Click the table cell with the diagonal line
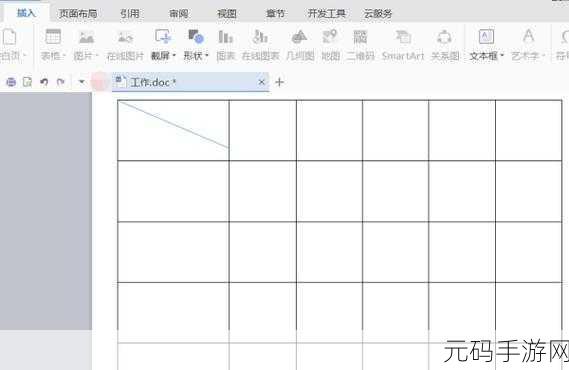This screenshot has width=569, height=370. coord(173,130)
